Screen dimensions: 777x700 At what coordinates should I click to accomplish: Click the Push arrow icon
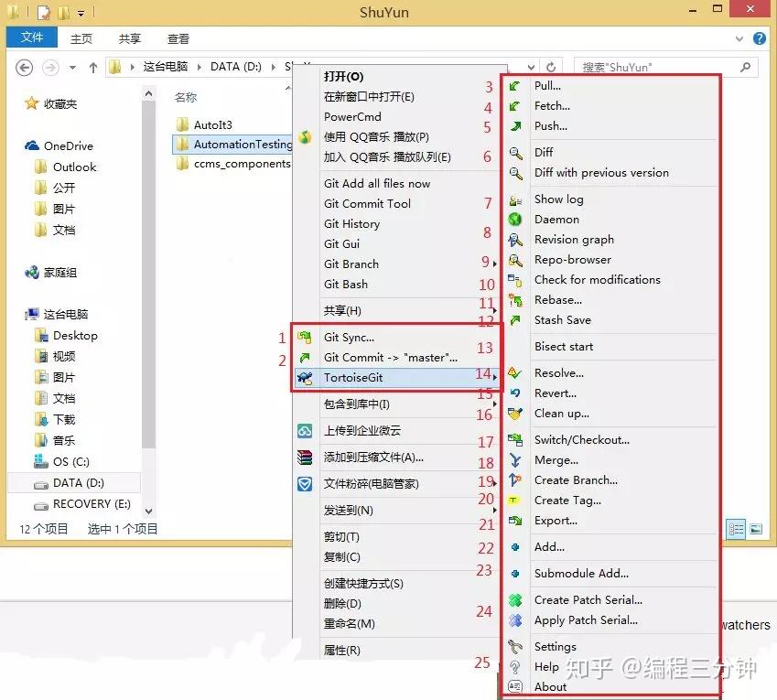515,126
